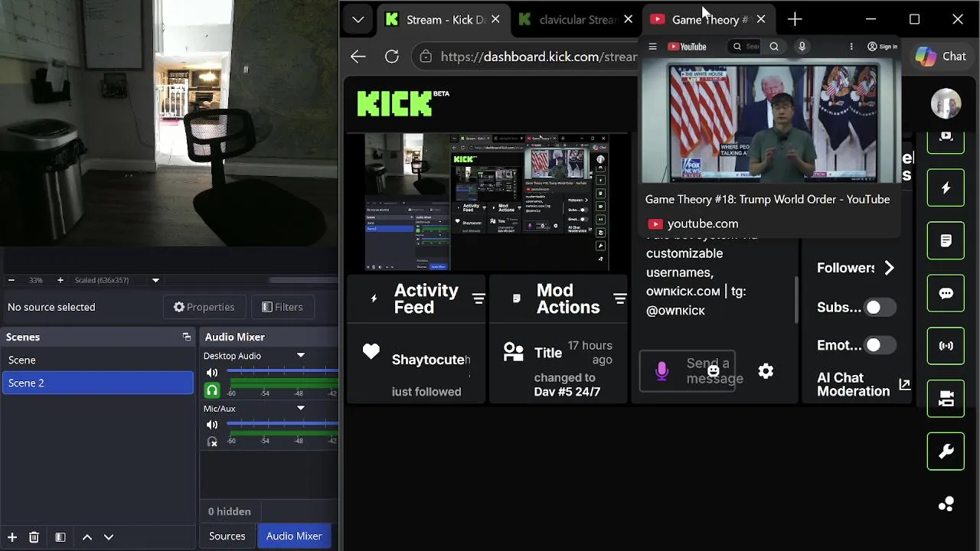This screenshot has width=980, height=551.
Task: Open the chat bubble sidebar icon
Action: (946, 294)
